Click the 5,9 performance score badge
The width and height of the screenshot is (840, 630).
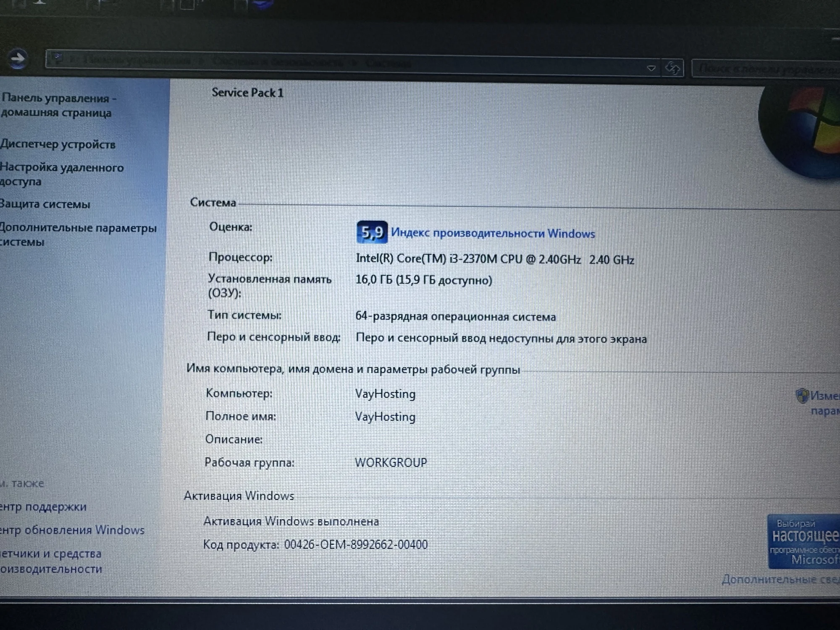point(372,232)
